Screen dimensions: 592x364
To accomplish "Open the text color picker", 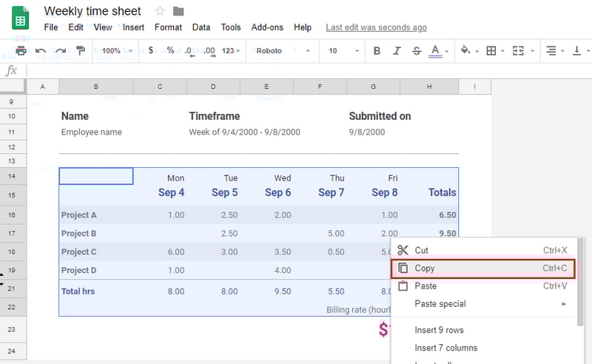I will coord(435,51).
